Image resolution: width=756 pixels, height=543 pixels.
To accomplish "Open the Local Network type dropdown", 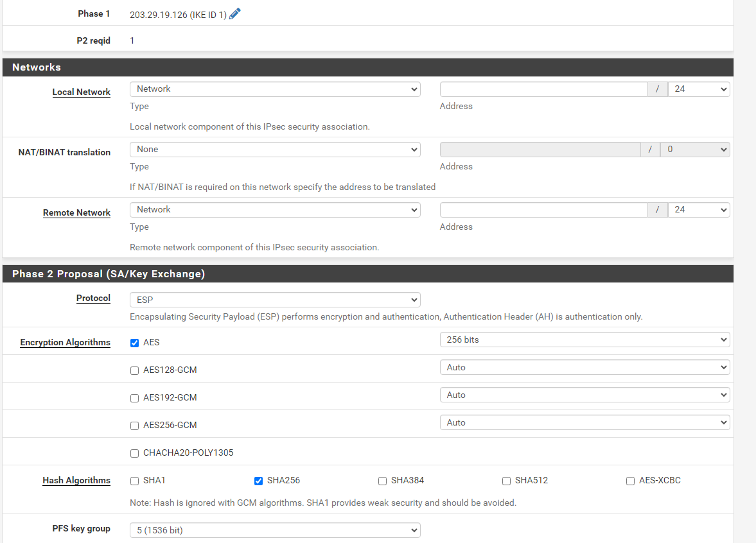I will (275, 89).
